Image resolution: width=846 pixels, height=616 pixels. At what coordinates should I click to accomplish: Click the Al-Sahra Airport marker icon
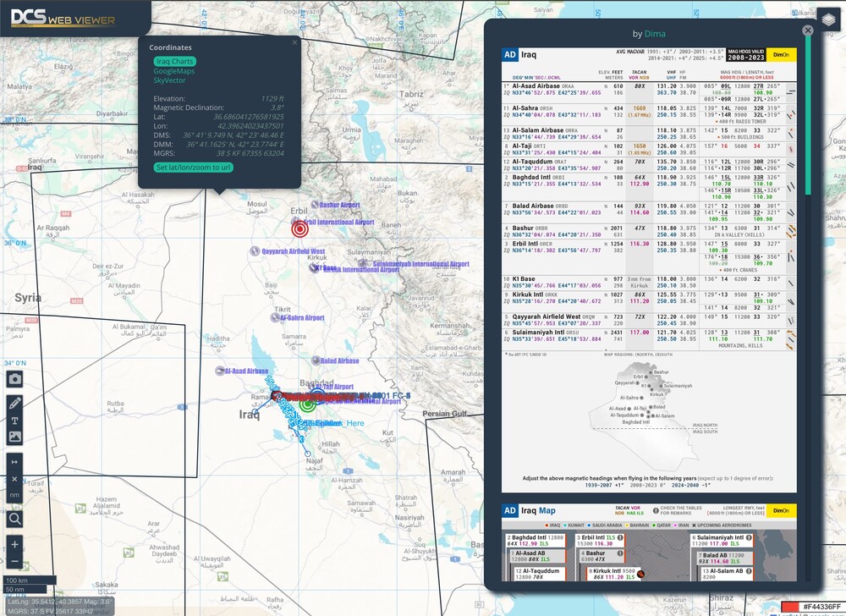coord(275,317)
